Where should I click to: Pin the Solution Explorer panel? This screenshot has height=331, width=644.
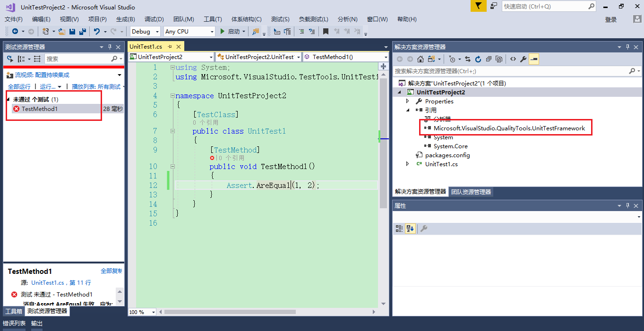pyautogui.click(x=628, y=47)
